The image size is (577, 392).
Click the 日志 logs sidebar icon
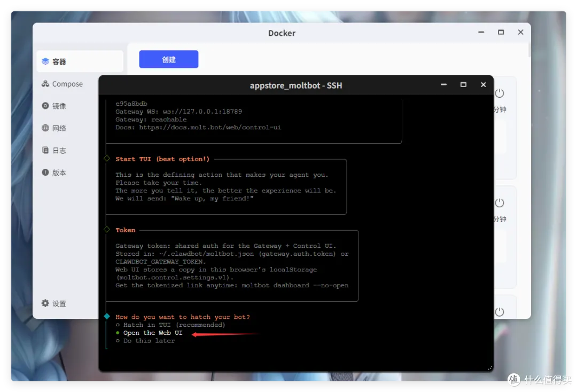tap(45, 150)
